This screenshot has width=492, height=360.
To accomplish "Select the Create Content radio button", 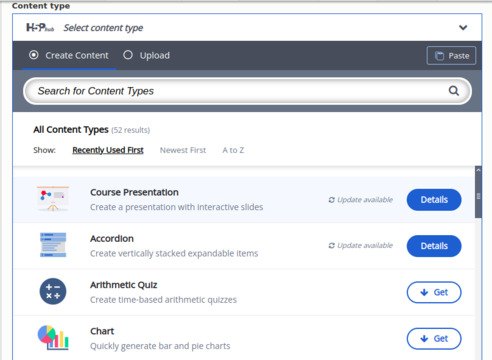I will tap(34, 55).
